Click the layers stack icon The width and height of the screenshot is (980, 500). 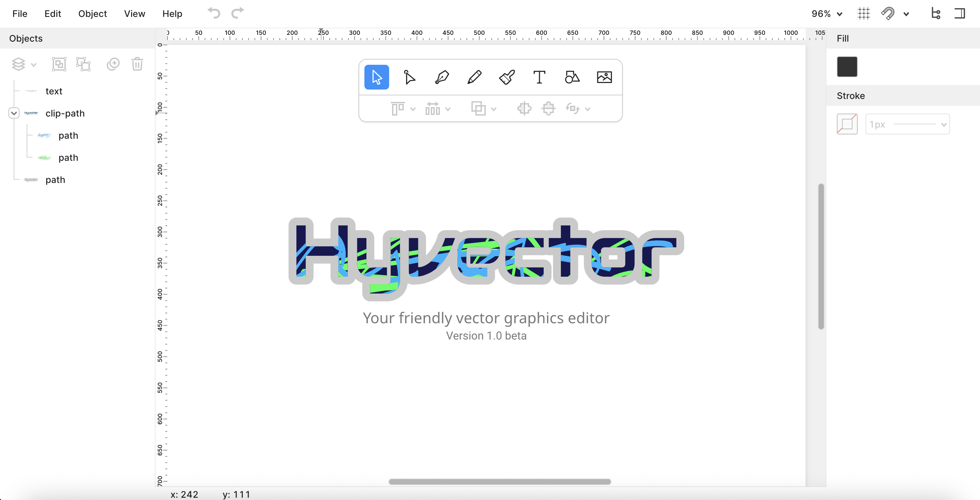click(x=18, y=64)
